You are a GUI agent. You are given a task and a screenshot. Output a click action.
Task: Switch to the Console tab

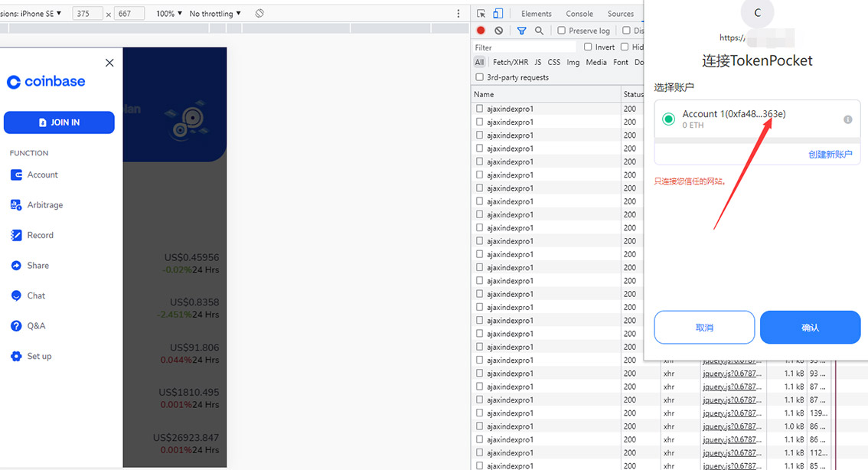[x=579, y=14]
